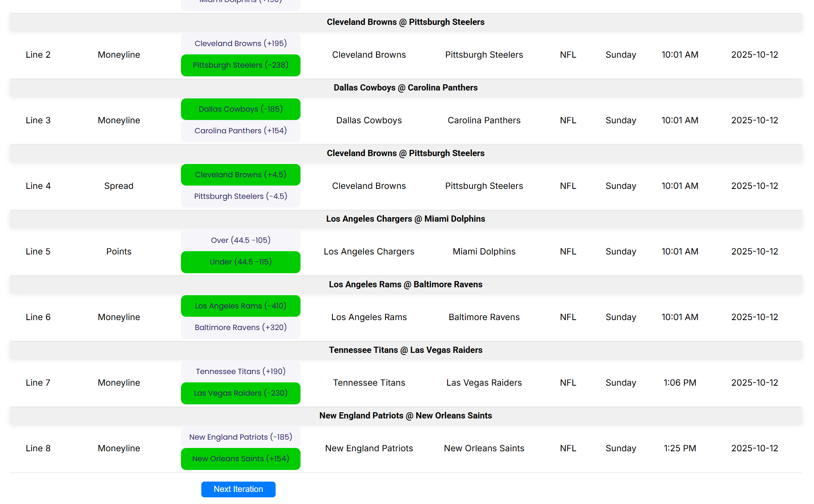Pick Pittsburgh Steelers (-4.5) on the spread

240,196
